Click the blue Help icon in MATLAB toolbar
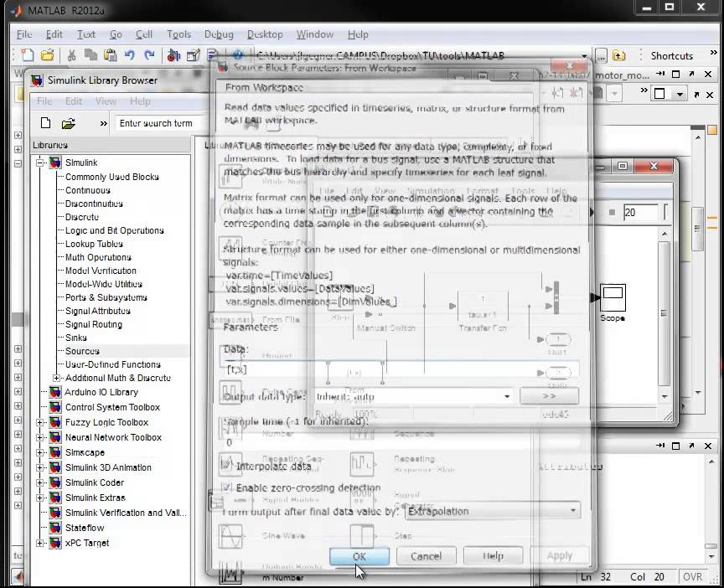 pos(238,55)
